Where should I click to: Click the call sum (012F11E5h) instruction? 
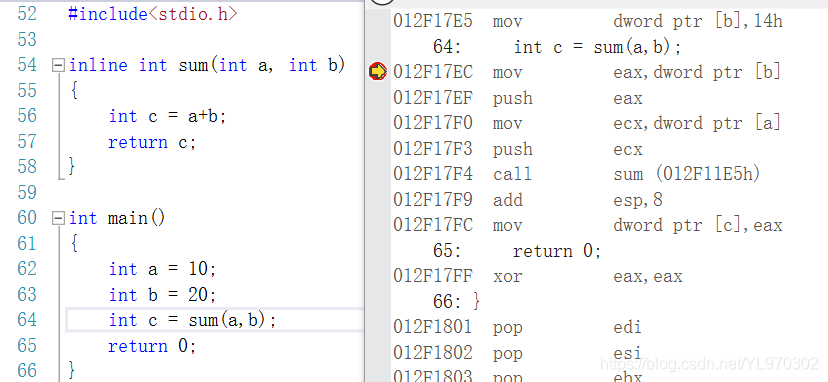point(626,174)
